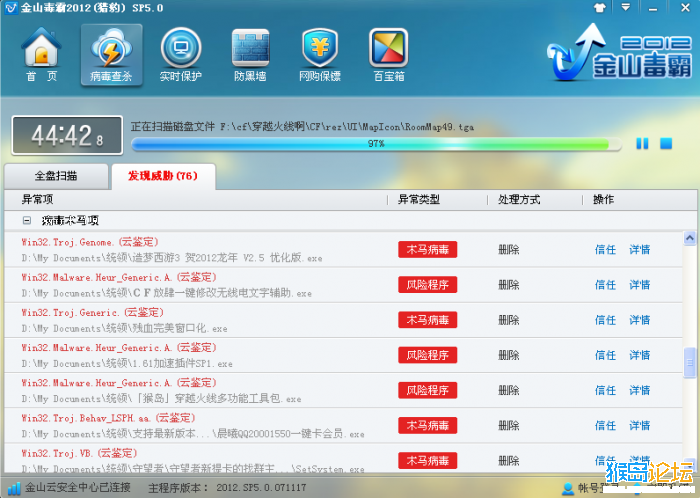Click 信任 for CF 放肆一键修改 row
Image resolution: width=700 pixels, height=498 pixels.
pyautogui.click(x=605, y=285)
